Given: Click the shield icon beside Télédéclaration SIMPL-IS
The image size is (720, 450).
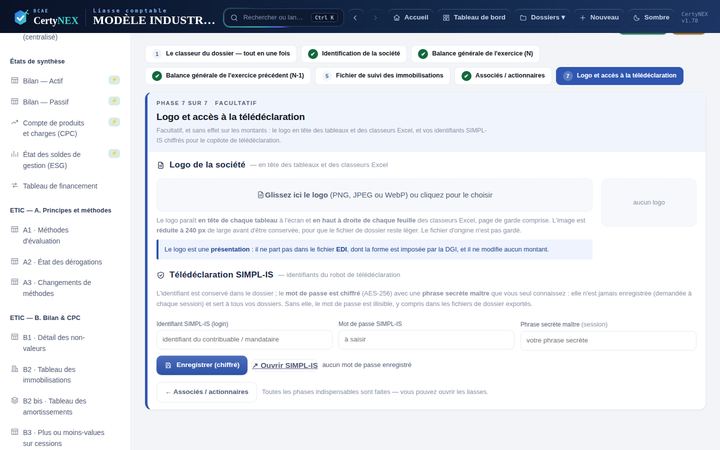Looking at the screenshot, I should pos(161,276).
